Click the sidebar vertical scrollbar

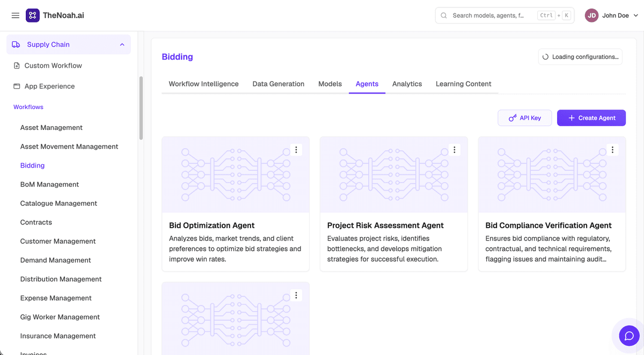(141, 107)
